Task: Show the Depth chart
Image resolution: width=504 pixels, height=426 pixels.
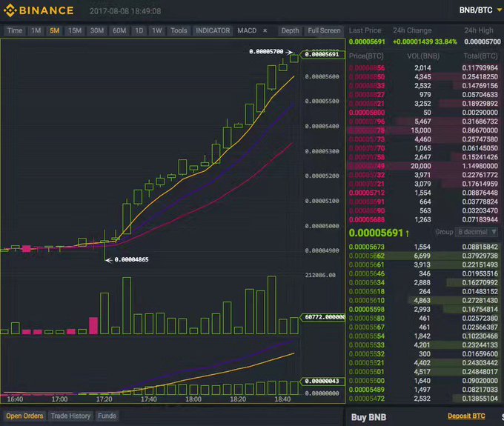Action: pyautogui.click(x=290, y=30)
